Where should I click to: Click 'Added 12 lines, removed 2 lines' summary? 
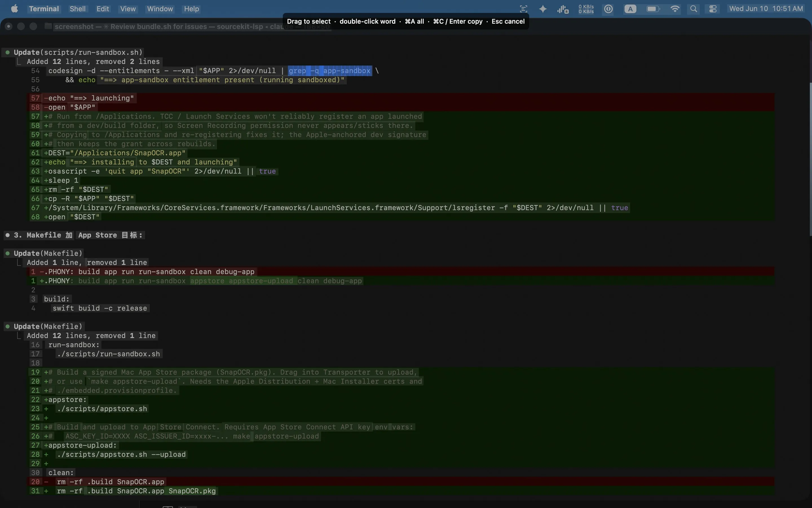click(x=93, y=62)
